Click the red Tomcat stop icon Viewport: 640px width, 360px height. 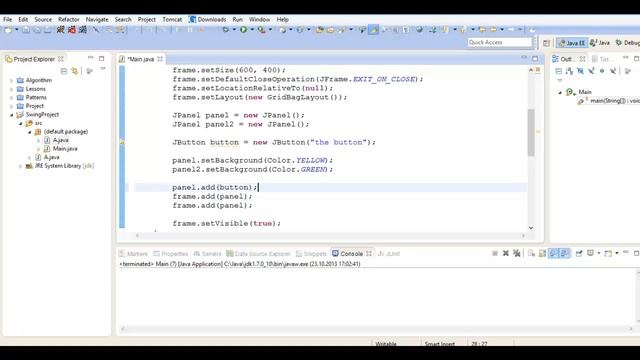72,29
